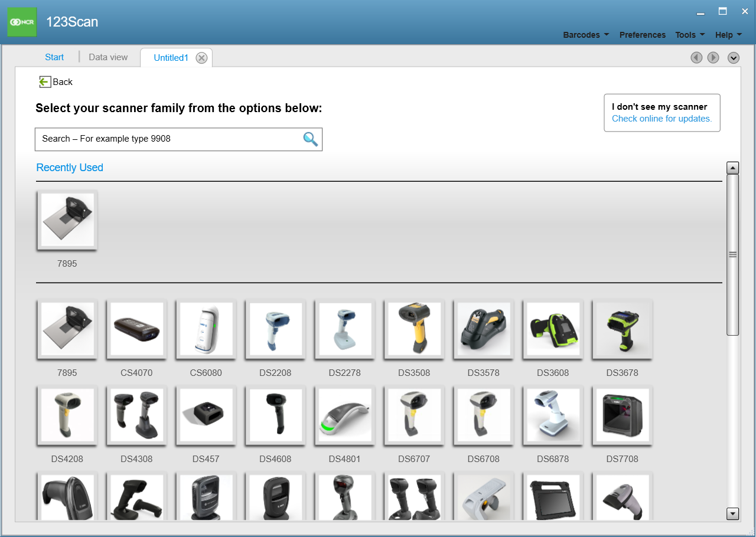Open the Barcodes menu
The height and width of the screenshot is (537, 756).
click(x=586, y=35)
